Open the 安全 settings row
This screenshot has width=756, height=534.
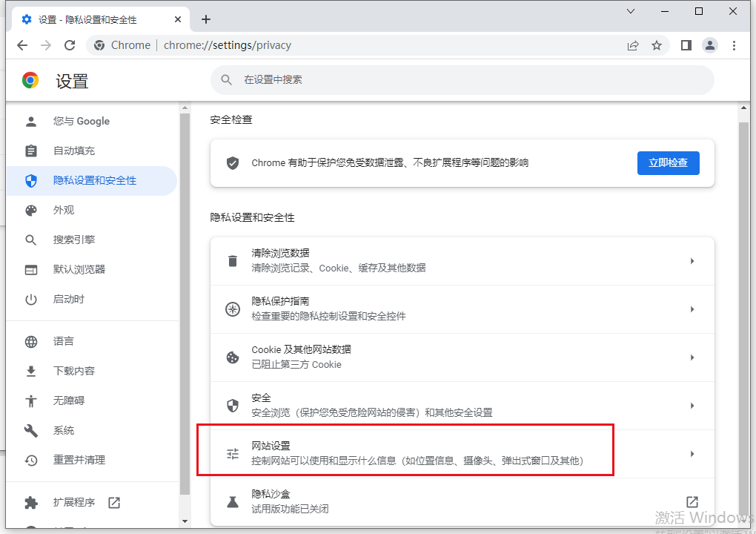pyautogui.click(x=462, y=406)
